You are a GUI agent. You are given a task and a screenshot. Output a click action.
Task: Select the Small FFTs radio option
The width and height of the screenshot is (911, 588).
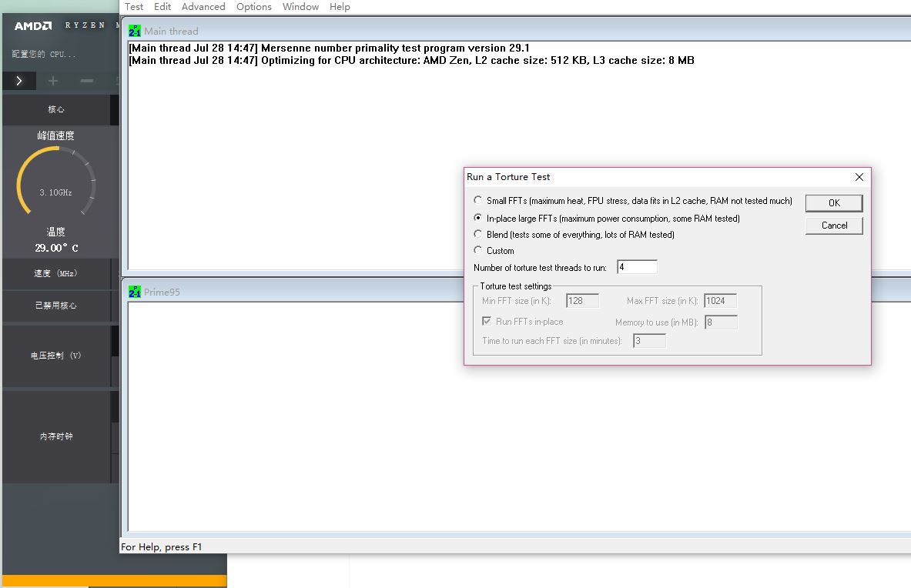click(478, 201)
